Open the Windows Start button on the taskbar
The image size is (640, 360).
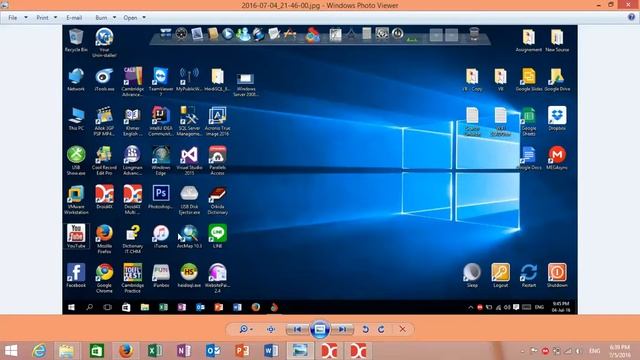tap(11, 351)
